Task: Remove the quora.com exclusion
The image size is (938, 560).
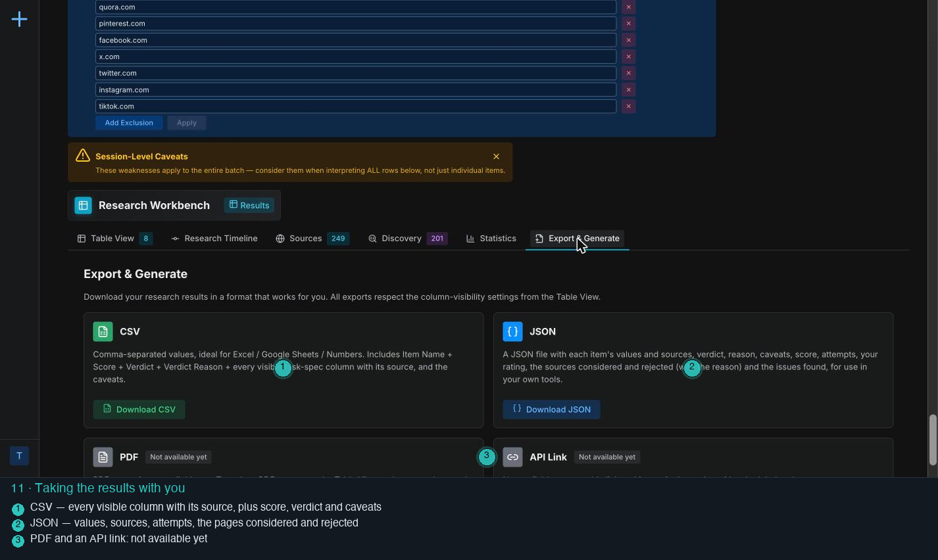Action: [x=628, y=7]
